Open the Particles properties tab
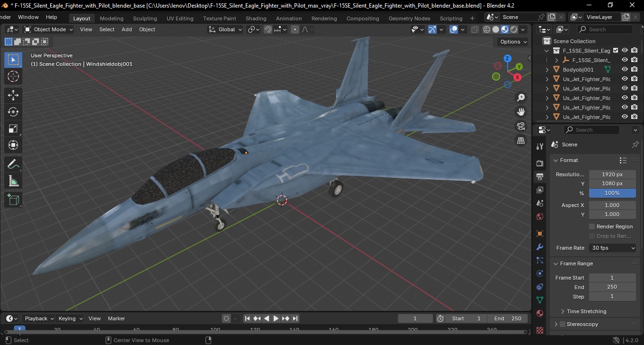The image size is (644, 345). 539,260
